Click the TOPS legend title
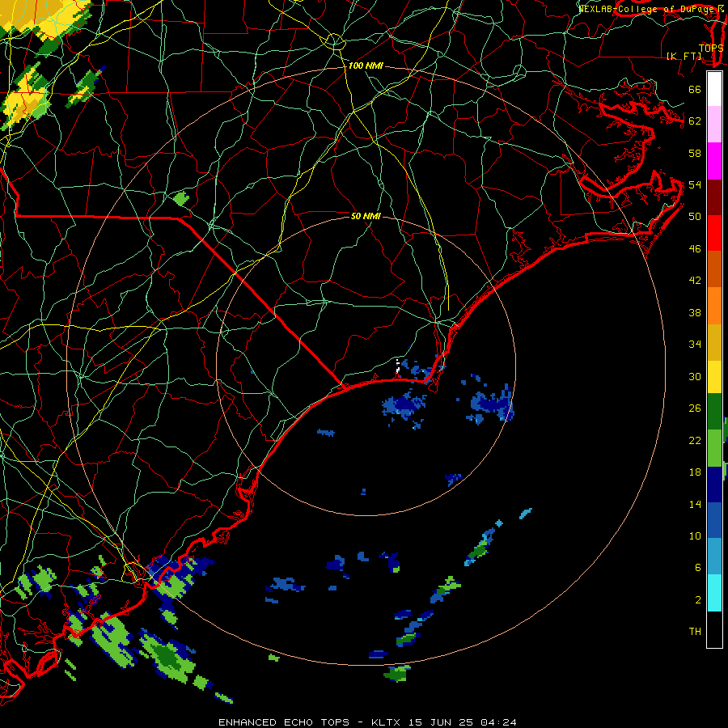Screen dimensions: 728x728 (x=711, y=48)
